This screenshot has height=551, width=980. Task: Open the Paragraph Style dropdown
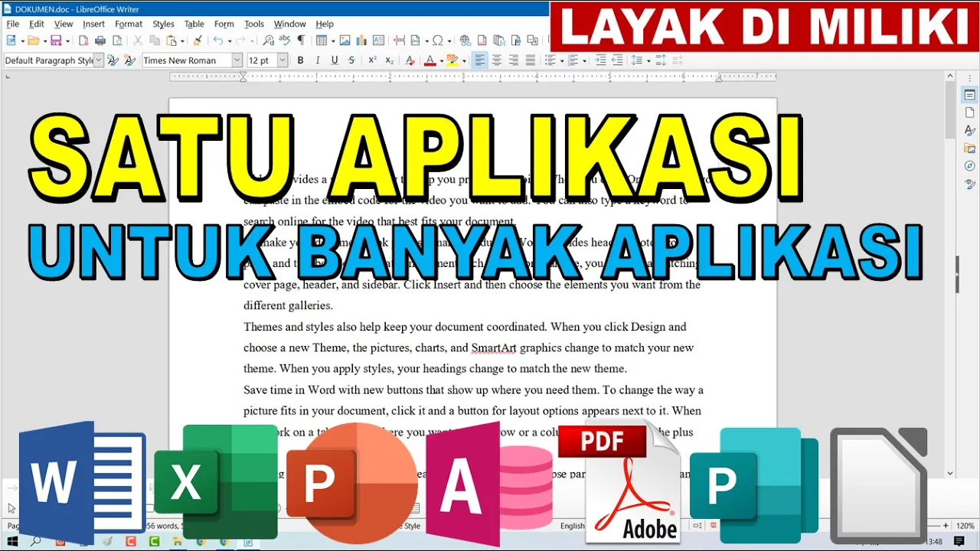pyautogui.click(x=99, y=60)
